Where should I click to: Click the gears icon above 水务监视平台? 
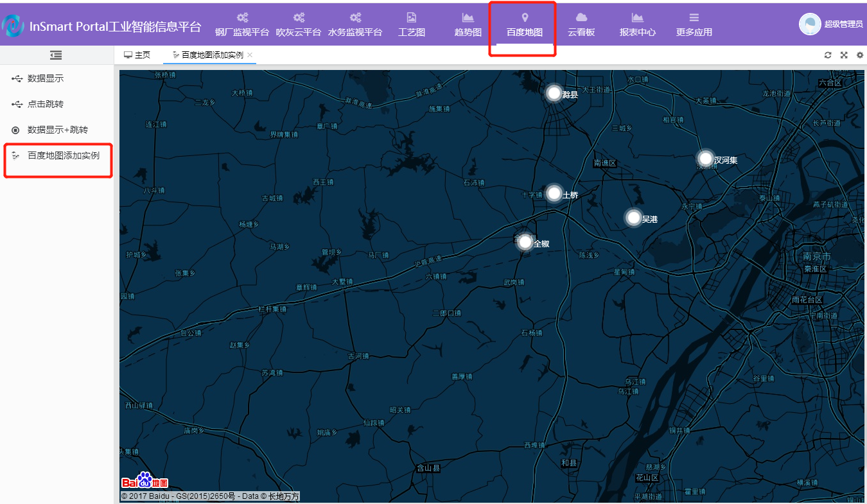point(355,17)
